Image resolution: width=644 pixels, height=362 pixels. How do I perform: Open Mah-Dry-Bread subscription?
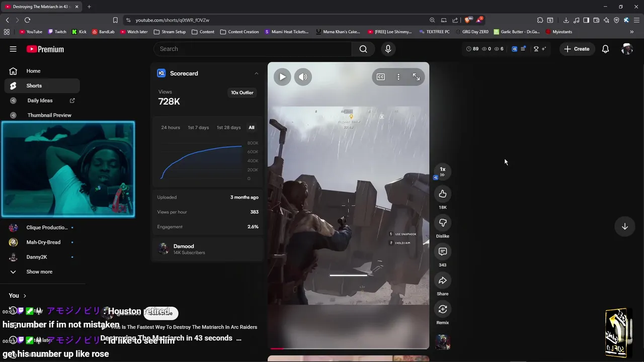(42, 242)
